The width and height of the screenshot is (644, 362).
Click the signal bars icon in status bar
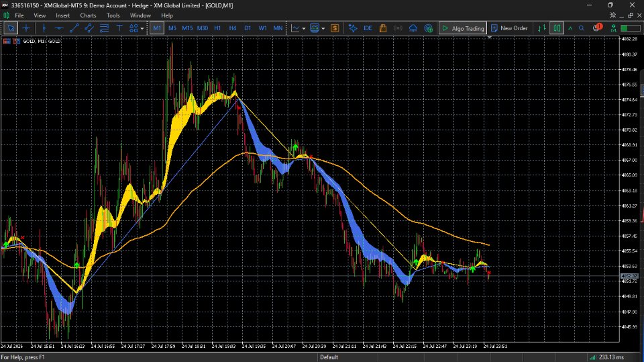pos(592,357)
